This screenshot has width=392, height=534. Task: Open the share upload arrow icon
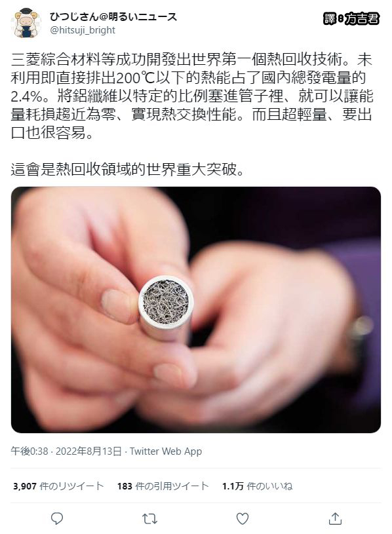335,518
